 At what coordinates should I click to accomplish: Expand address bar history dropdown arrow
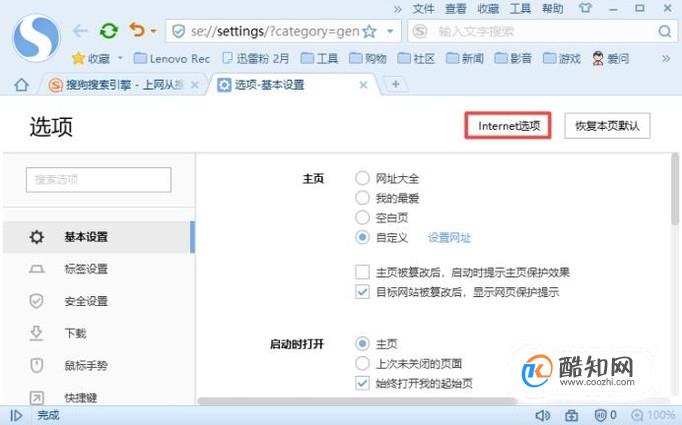tap(390, 31)
